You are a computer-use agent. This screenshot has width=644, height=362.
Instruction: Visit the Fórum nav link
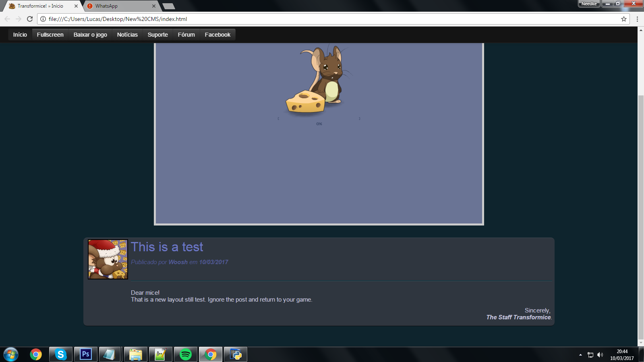click(x=186, y=35)
